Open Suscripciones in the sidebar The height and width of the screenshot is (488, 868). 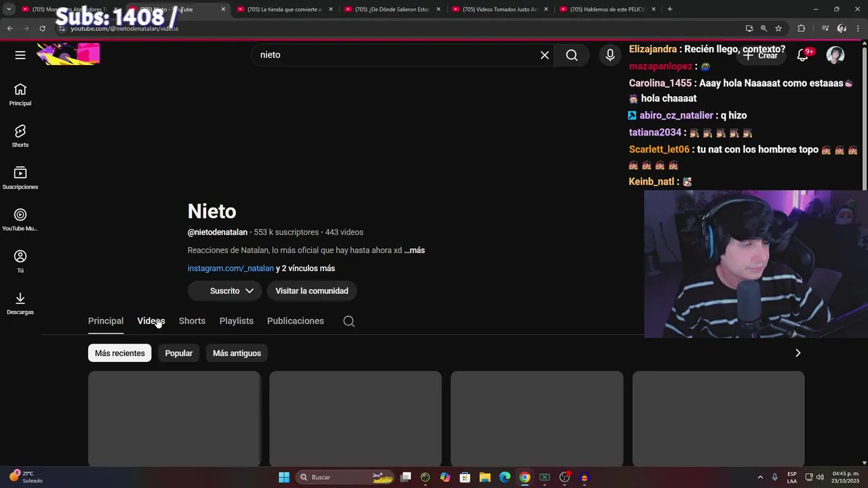click(x=20, y=178)
